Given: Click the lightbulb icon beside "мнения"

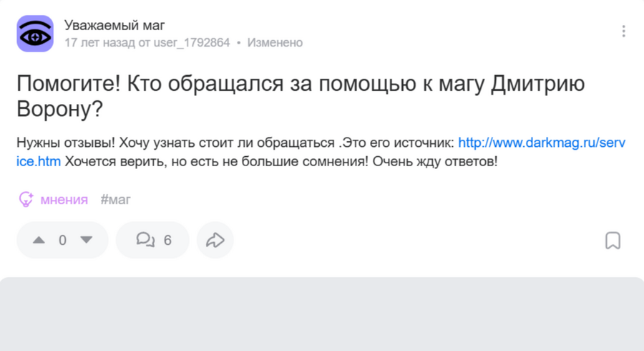Looking at the screenshot, I should [26, 200].
